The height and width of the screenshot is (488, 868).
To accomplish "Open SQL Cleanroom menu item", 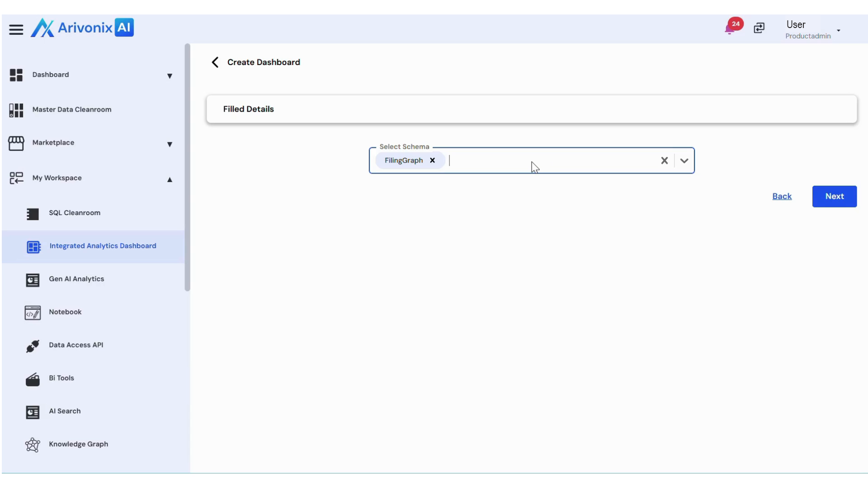I will tap(75, 213).
